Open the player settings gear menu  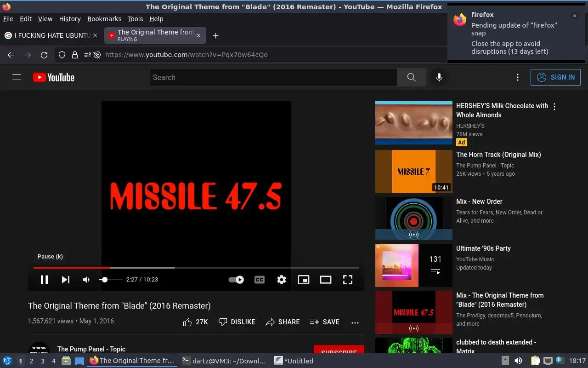click(x=282, y=279)
